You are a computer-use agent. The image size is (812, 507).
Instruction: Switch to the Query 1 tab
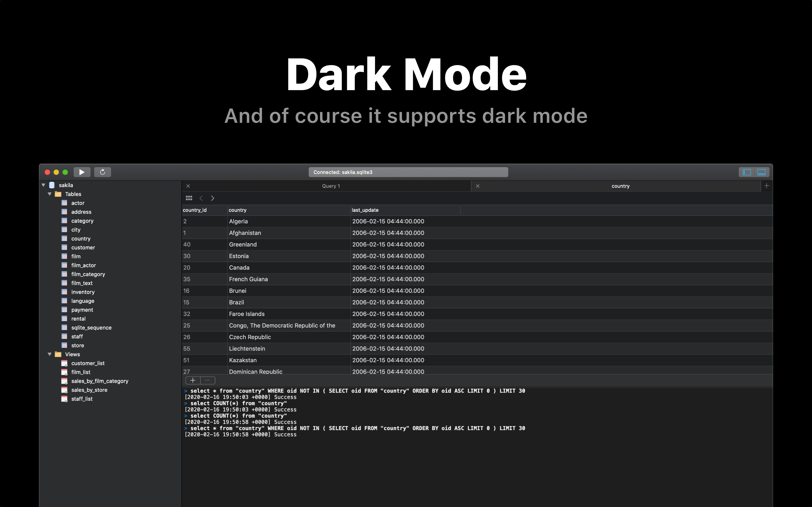click(330, 186)
